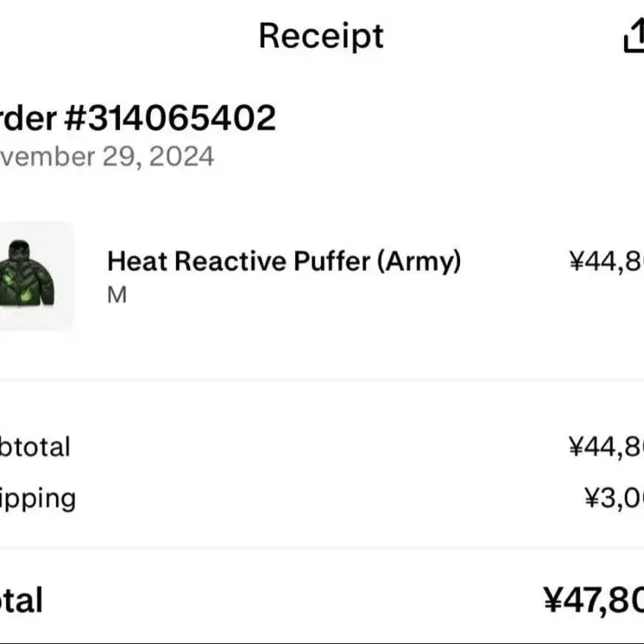Click the Receipt header title

(x=321, y=36)
